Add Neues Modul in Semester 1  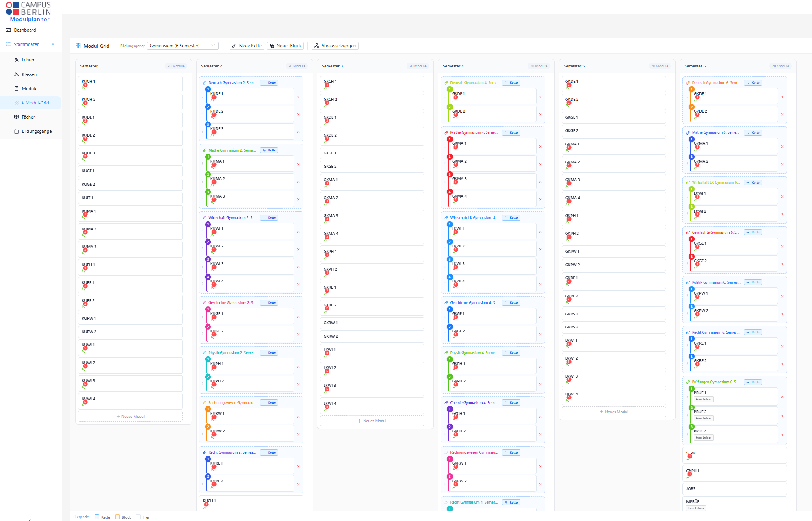[x=130, y=417]
